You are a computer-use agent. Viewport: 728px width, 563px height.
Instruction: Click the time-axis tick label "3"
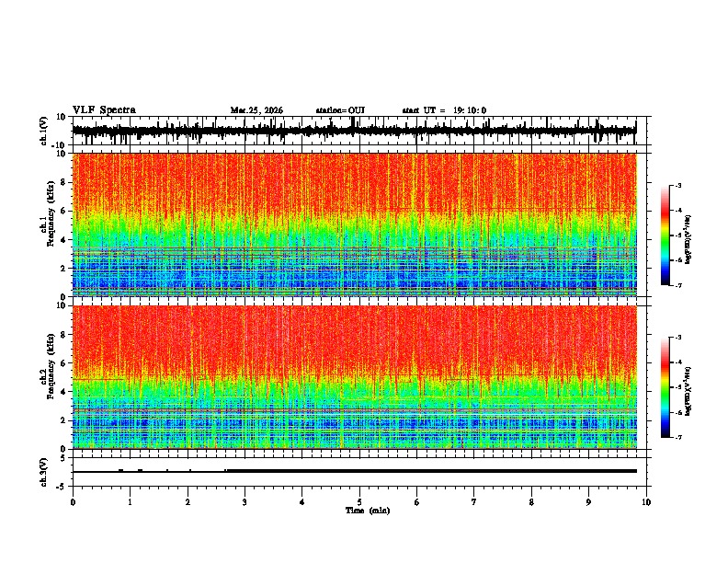(x=245, y=502)
